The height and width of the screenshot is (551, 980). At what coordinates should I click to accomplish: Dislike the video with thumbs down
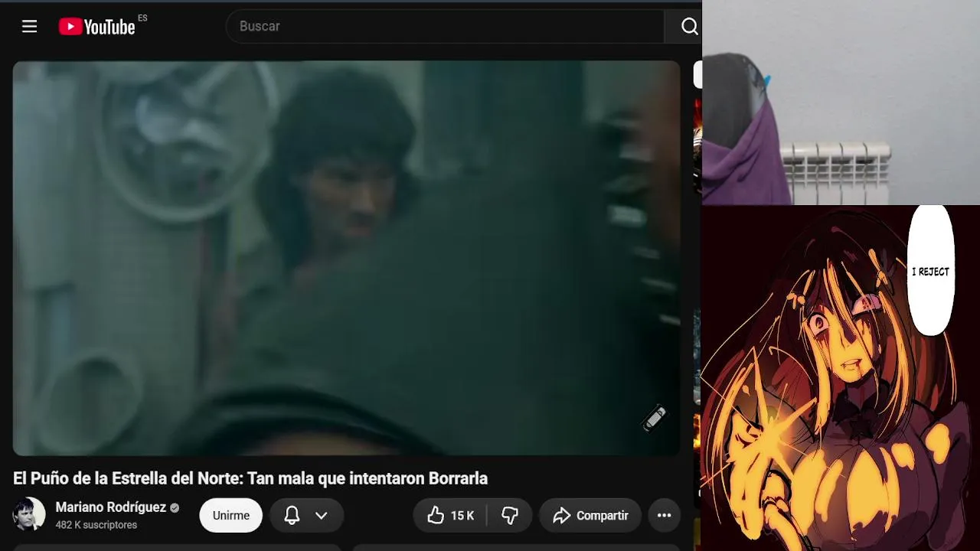(510, 516)
